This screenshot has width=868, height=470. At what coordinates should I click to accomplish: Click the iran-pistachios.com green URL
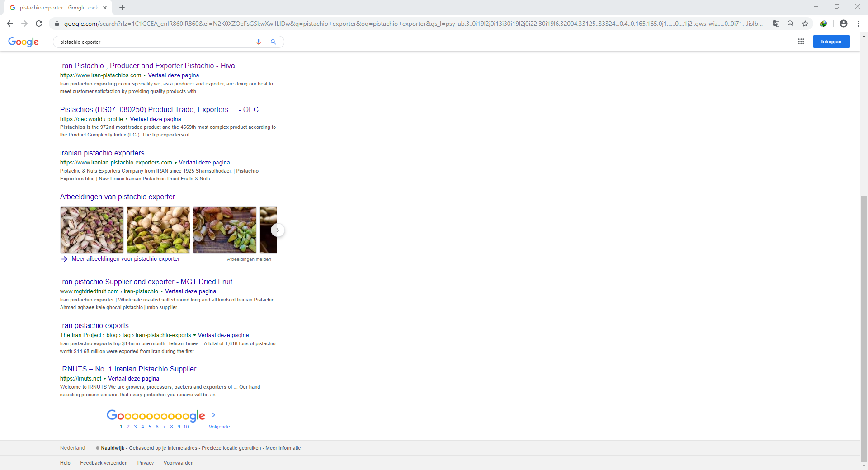click(101, 75)
